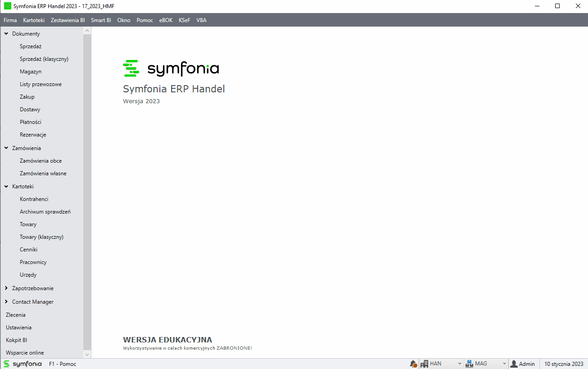The height and width of the screenshot is (369, 588).
Task: Click the notification bell icon in status bar
Action: tap(413, 364)
